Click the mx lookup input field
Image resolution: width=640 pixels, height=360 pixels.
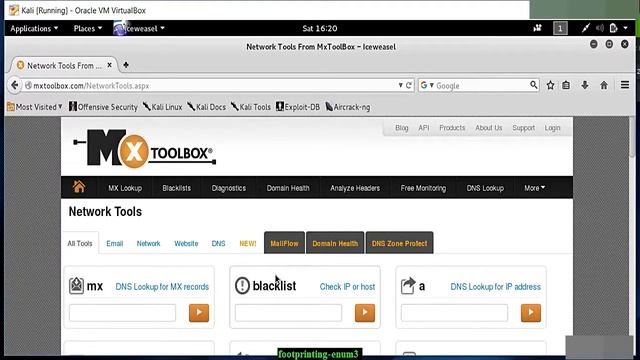point(122,313)
